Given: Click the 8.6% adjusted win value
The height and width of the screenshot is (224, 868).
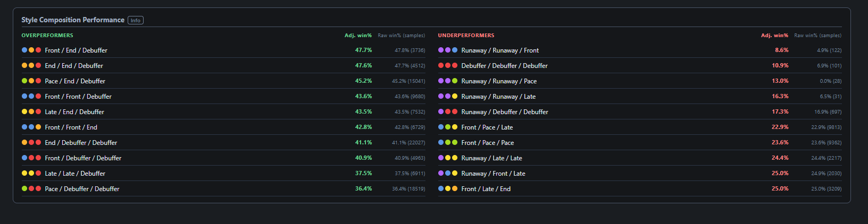Looking at the screenshot, I should (x=782, y=50).
